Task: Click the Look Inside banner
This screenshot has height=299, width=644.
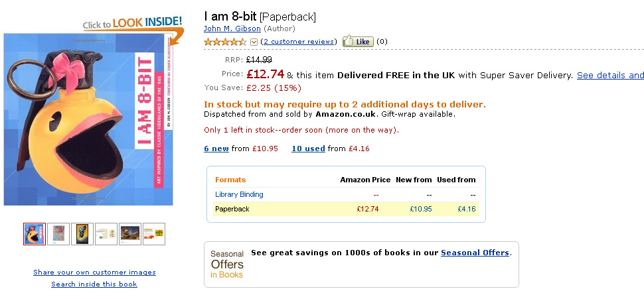Action: (133, 23)
